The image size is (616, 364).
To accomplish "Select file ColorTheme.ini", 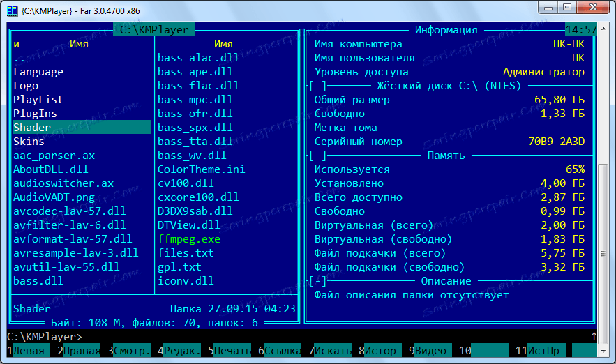I will click(202, 169).
